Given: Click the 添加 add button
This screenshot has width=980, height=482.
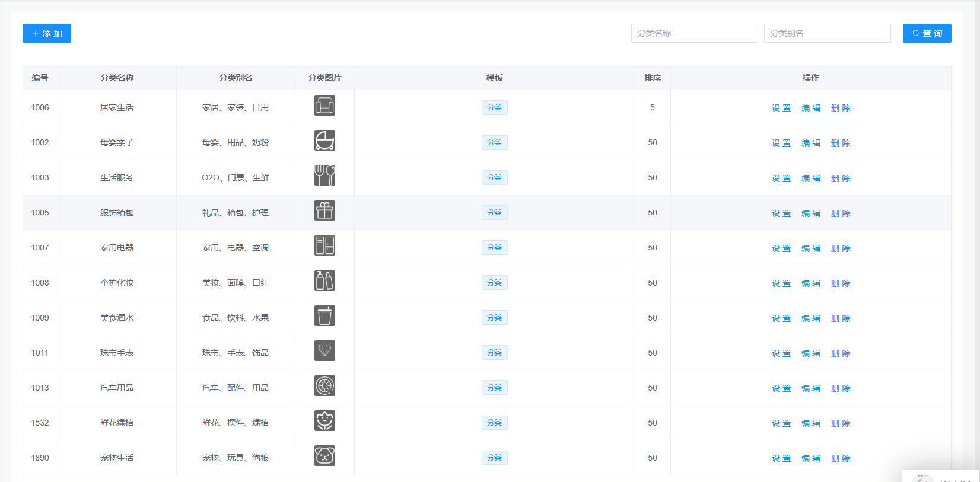Looking at the screenshot, I should pos(47,33).
